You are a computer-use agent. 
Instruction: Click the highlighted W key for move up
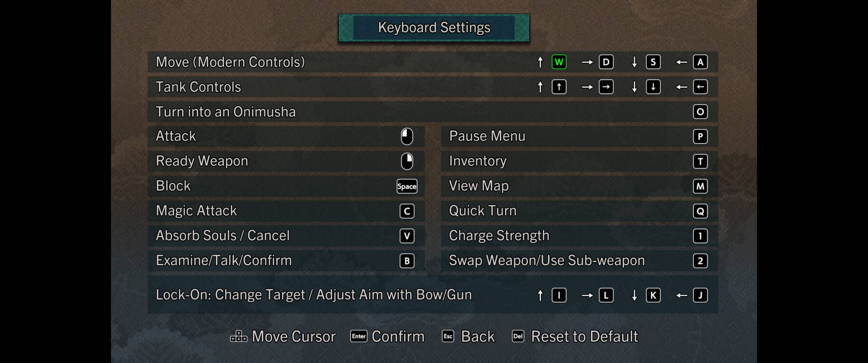point(559,62)
